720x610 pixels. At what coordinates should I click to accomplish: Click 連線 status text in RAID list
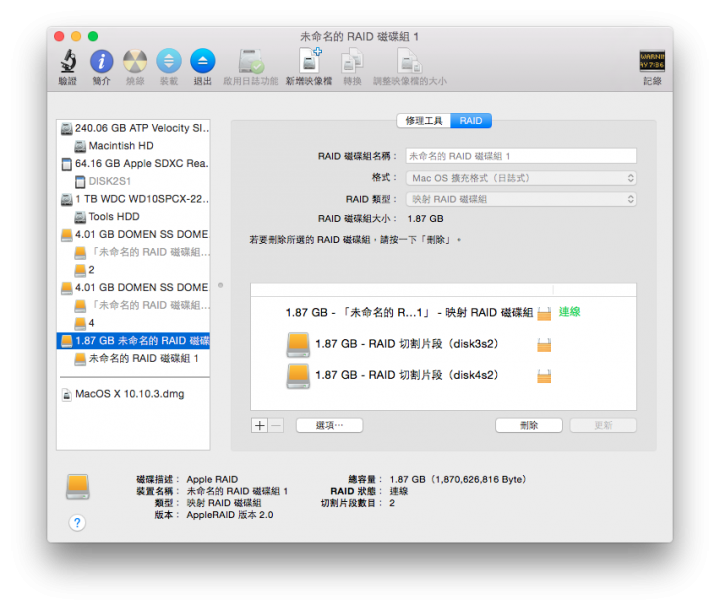569,312
